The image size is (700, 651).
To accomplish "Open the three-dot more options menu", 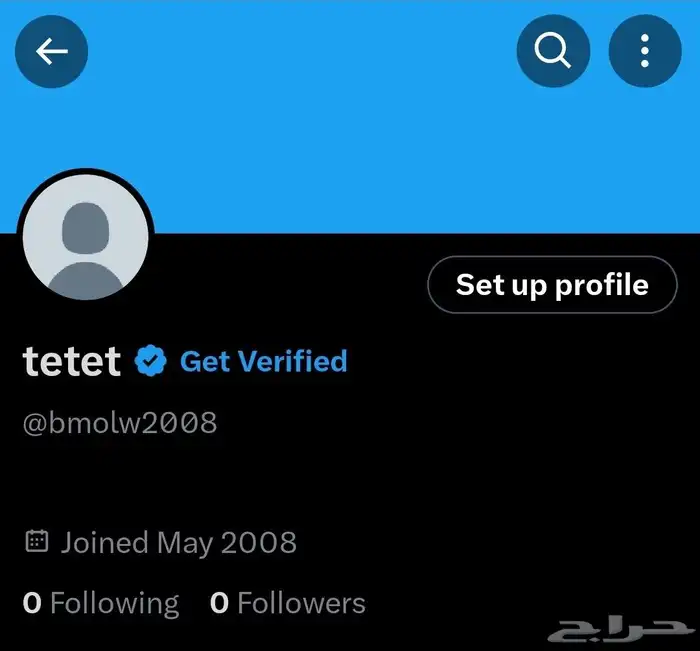I will 645,51.
